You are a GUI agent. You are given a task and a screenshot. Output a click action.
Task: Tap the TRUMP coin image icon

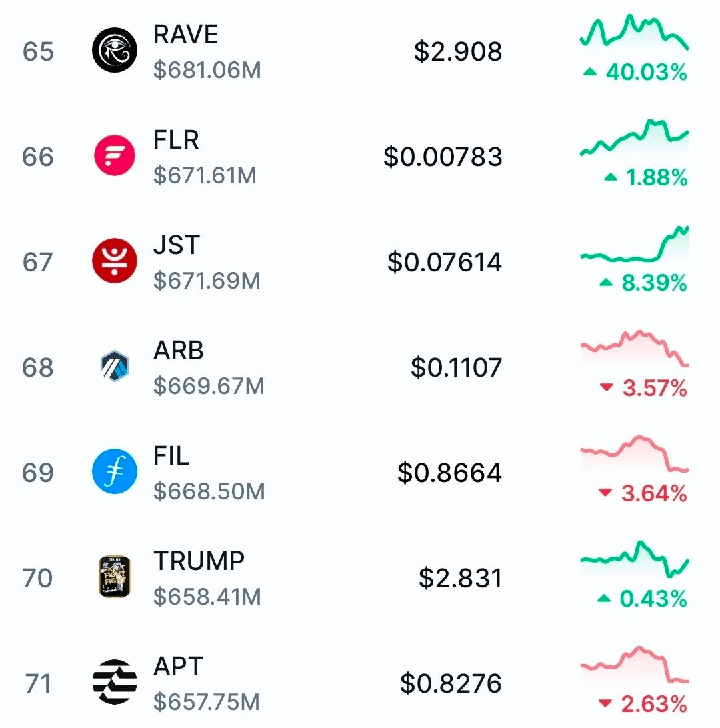[115, 577]
